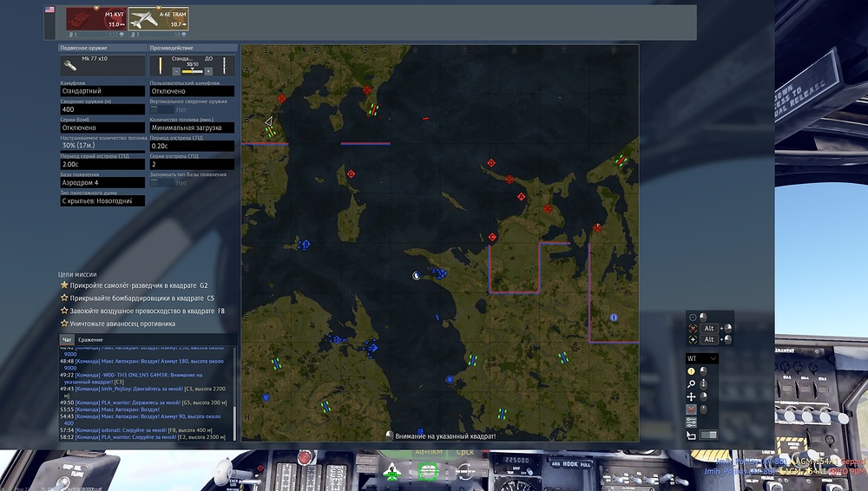Screen dimensions: 868x491
Task: Click the chat scrollbar thumb
Action: click(x=236, y=423)
